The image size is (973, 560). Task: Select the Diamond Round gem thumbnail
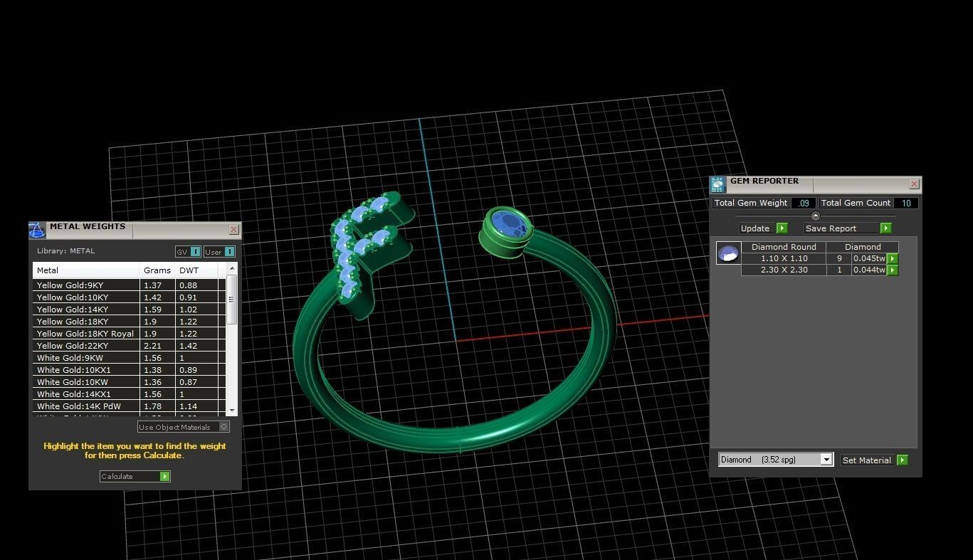coord(728,253)
